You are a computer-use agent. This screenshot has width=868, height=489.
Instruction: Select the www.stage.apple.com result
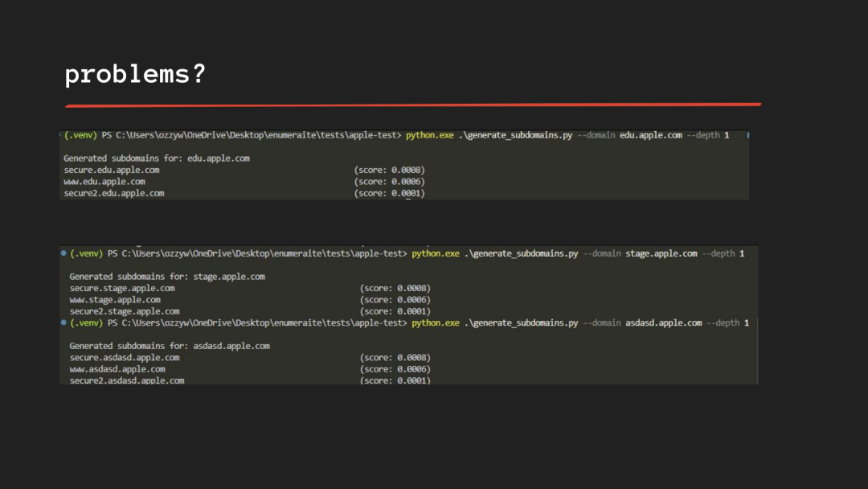click(115, 300)
